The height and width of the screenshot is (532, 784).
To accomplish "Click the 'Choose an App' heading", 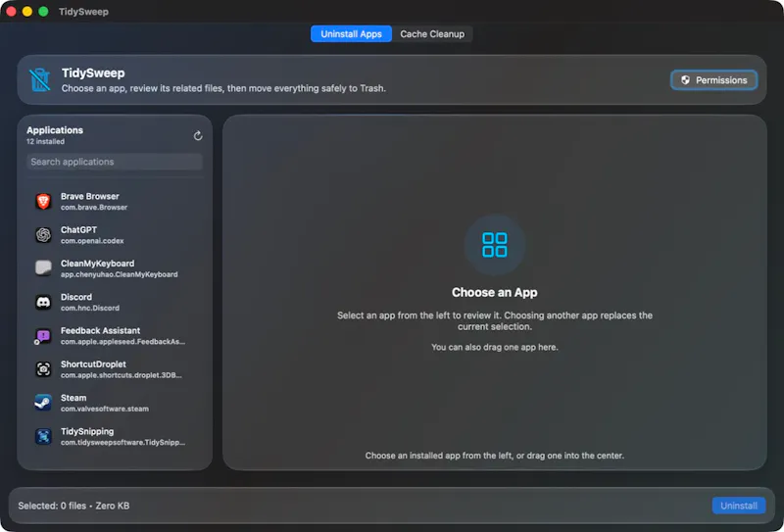I will [495, 293].
